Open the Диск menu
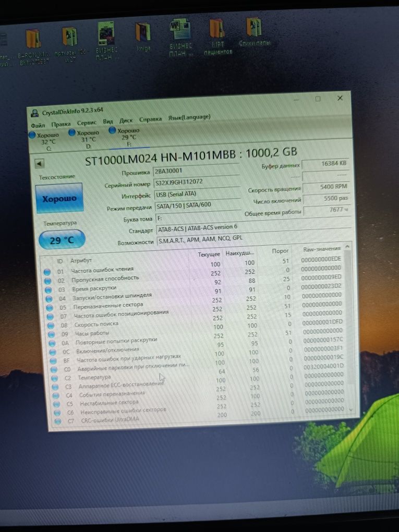399x532 pixels. click(x=126, y=120)
